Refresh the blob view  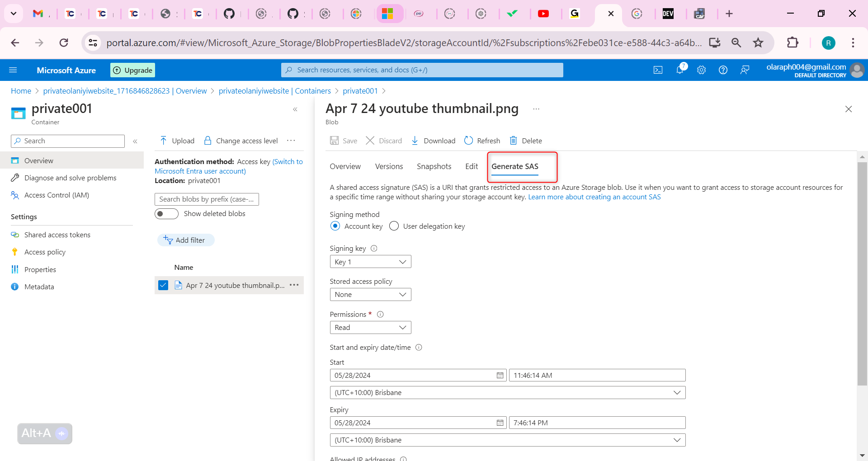point(481,141)
